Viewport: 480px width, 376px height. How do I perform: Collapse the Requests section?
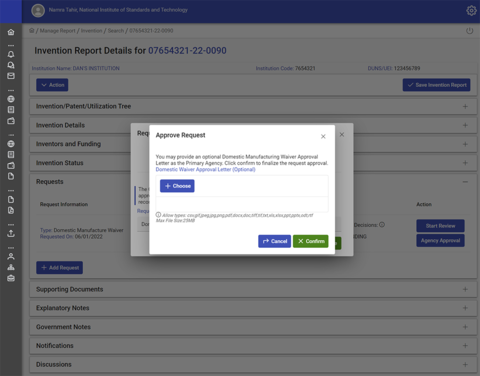click(465, 182)
